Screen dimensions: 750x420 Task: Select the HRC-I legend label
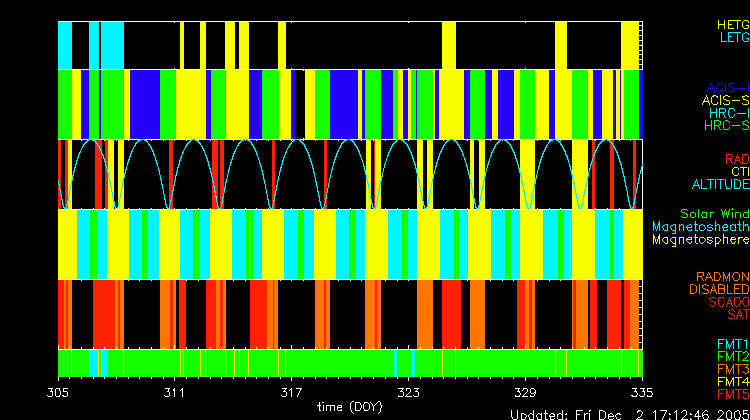(729, 113)
